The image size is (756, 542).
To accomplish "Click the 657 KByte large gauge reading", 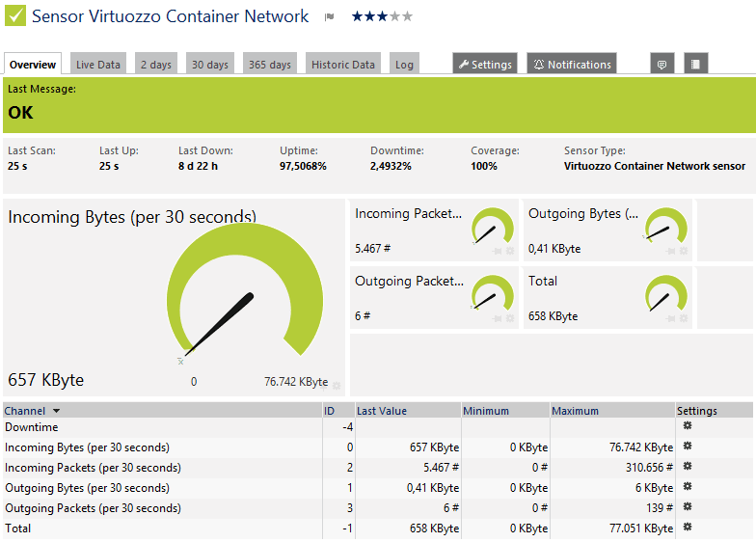I will tap(46, 380).
